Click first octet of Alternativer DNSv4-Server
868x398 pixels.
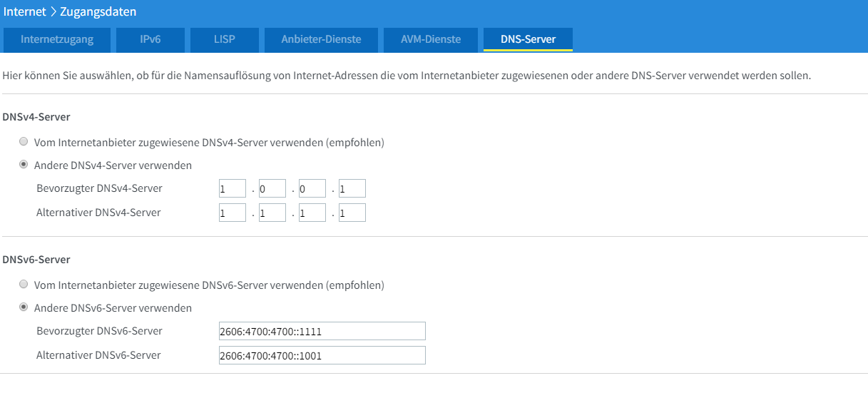[x=232, y=213]
